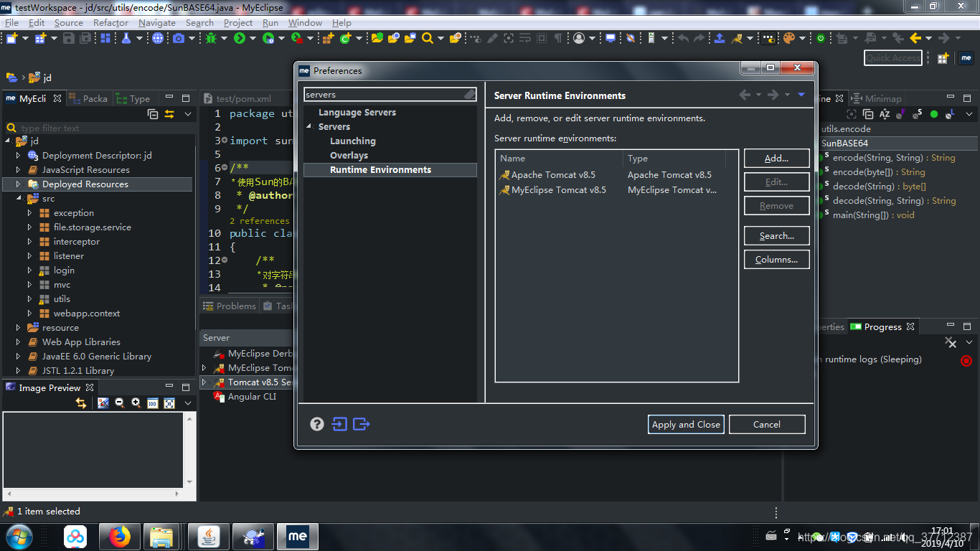This screenshot has height=551, width=980.
Task: Collapse the Servers node in the Preferences tree
Action: pos(310,127)
